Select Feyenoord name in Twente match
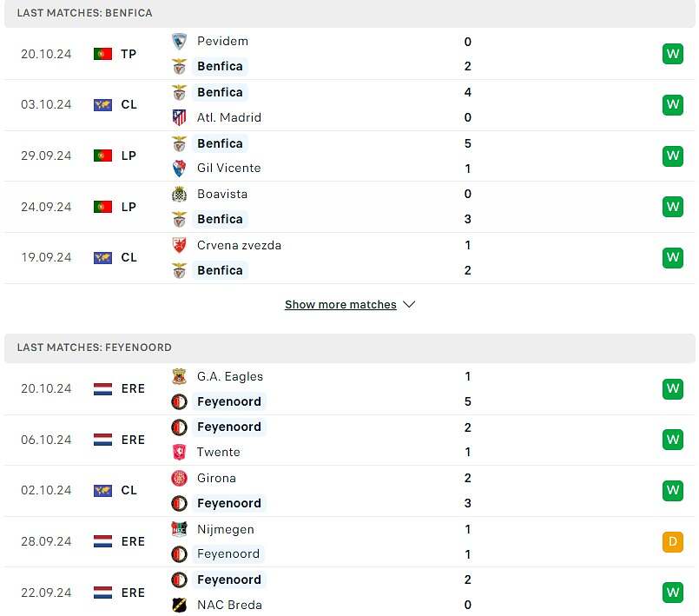Screen dimensions: 699x616 click(x=229, y=427)
